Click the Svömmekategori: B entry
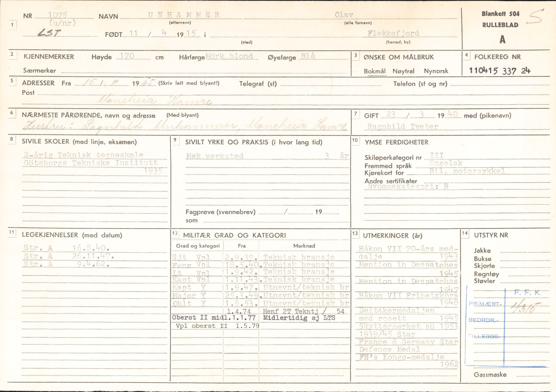Image resolution: width=556 pixels, height=392 pixels. (408, 186)
